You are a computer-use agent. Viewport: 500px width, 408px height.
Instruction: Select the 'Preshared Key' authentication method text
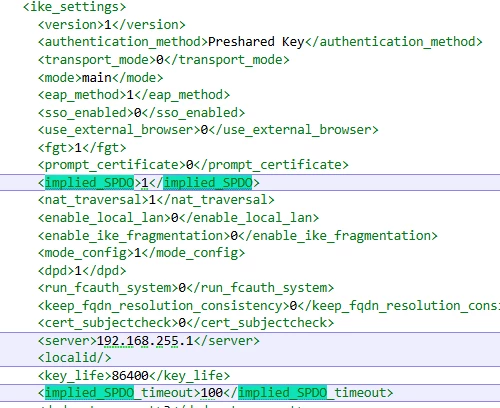[256, 42]
